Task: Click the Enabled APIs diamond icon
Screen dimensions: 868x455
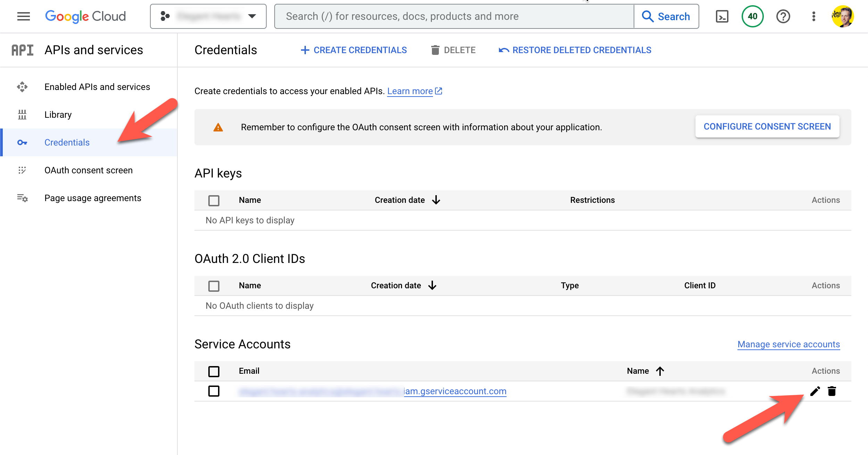Action: [22, 87]
